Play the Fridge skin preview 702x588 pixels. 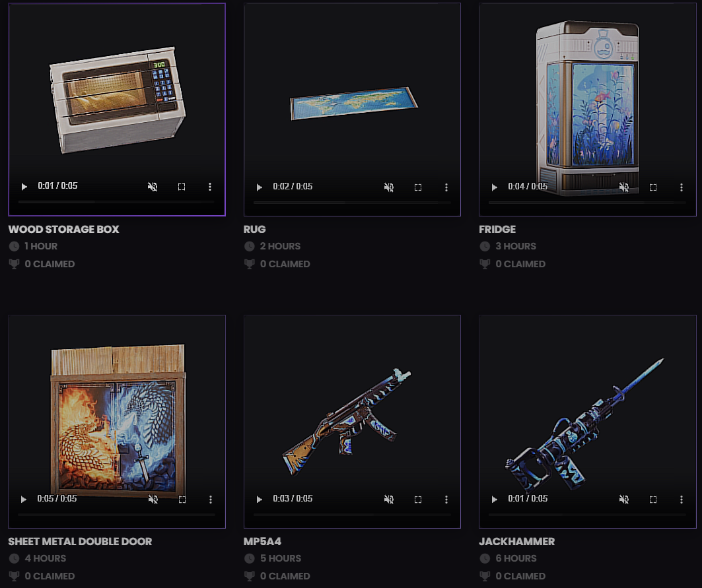pos(494,187)
